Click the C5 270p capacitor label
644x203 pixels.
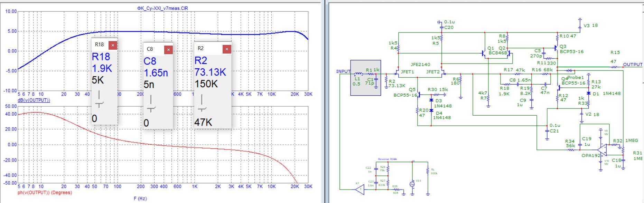point(536,53)
